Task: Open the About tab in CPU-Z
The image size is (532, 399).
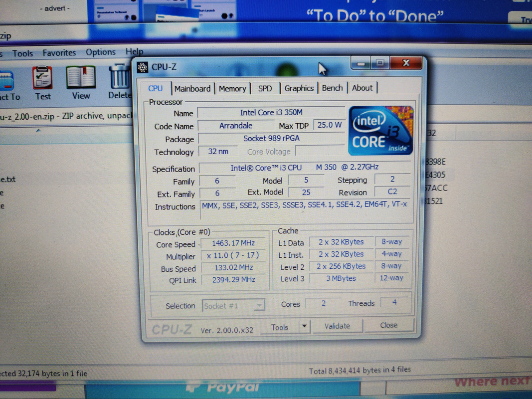Action: click(x=362, y=88)
